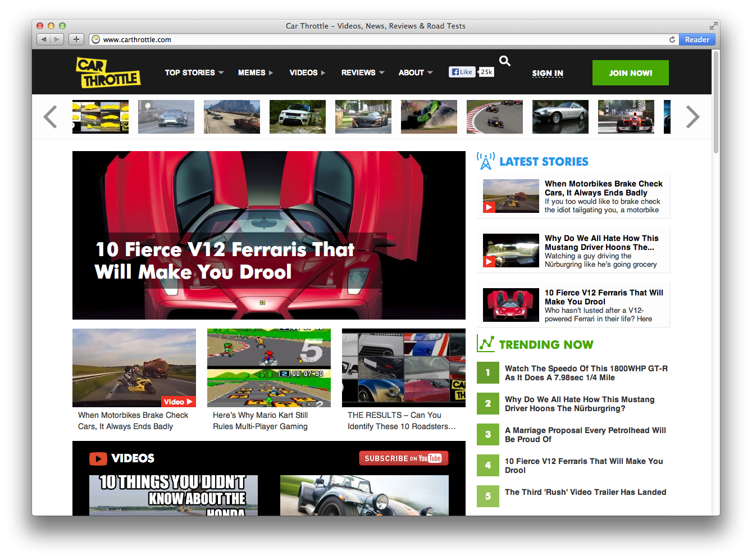
Task: Click Subscribe on YouTube button
Action: point(404,458)
